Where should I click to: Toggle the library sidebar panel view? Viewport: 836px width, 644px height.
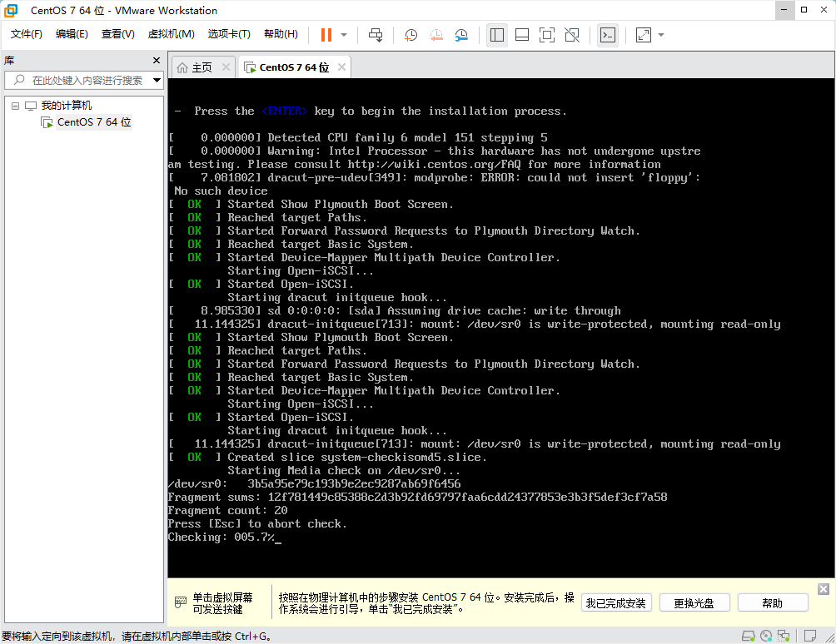click(497, 35)
